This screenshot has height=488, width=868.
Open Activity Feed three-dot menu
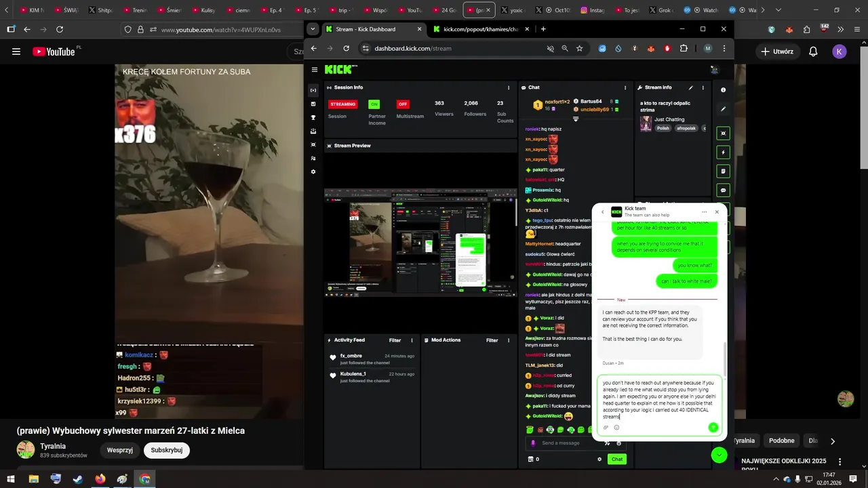point(412,340)
